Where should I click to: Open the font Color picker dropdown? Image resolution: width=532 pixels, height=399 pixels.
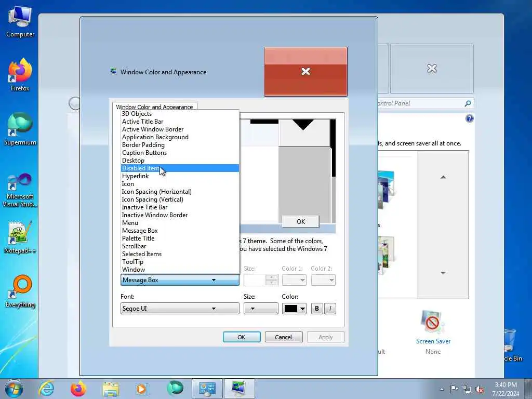(294, 309)
